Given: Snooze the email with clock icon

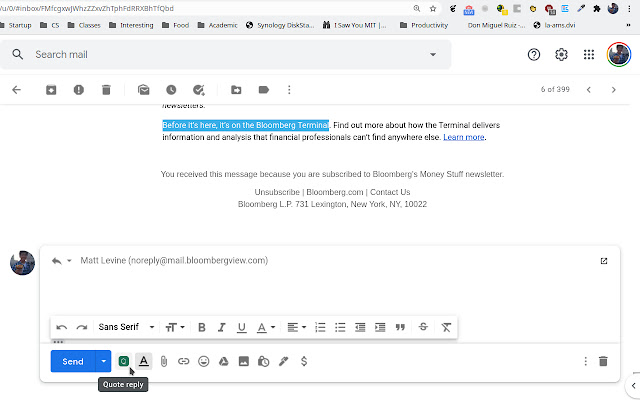Looking at the screenshot, I should [171, 90].
